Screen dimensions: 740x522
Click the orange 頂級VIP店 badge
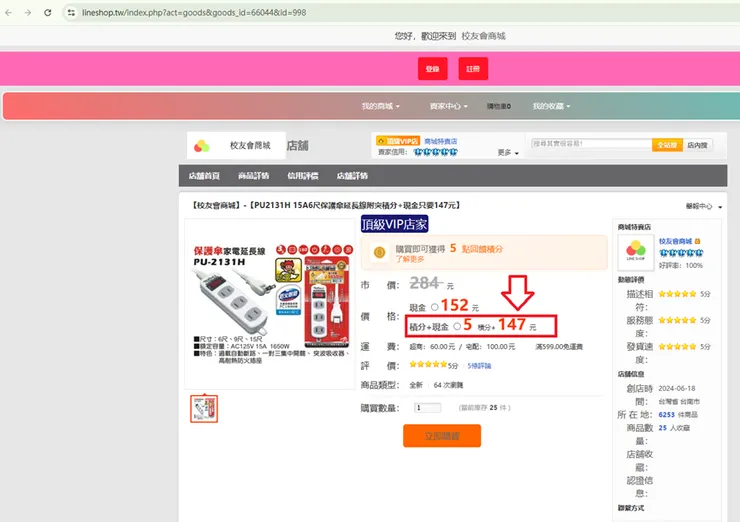[x=398, y=141]
